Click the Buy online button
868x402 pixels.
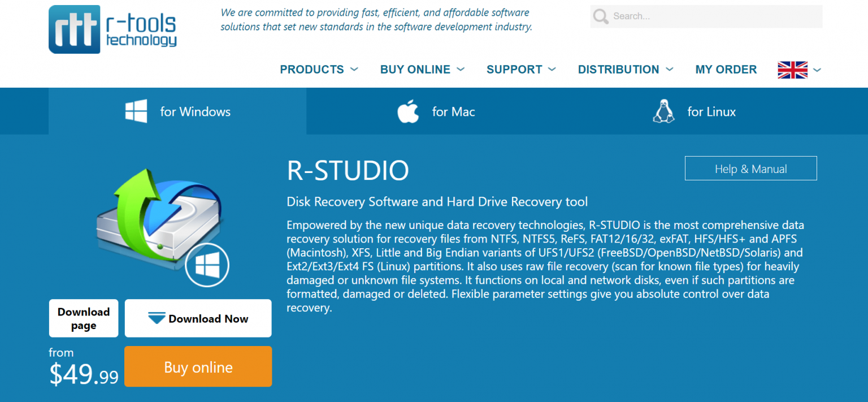(x=198, y=366)
